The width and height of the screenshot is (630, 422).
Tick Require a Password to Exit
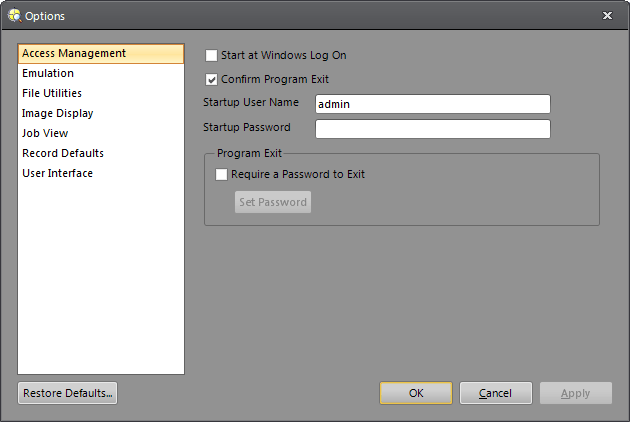pyautogui.click(x=222, y=174)
